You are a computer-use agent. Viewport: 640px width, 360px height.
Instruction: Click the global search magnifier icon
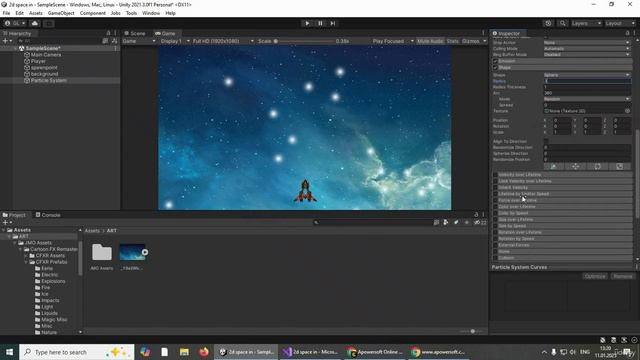562,23
